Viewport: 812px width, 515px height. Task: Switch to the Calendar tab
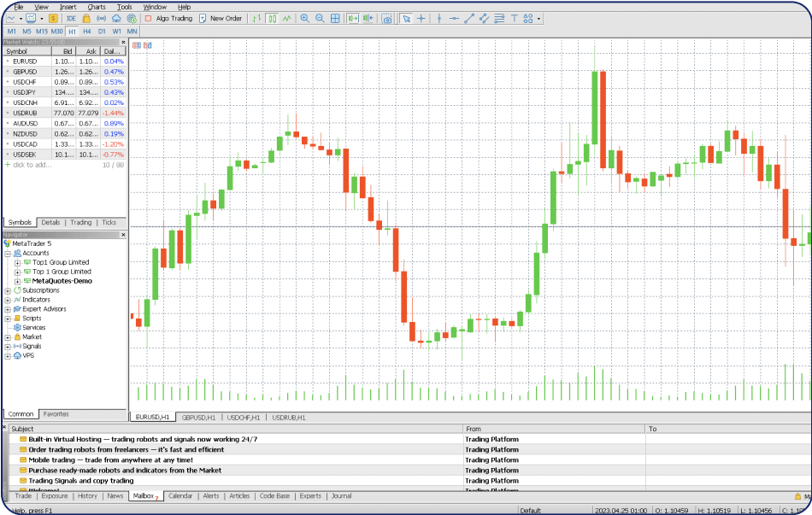[x=180, y=495]
